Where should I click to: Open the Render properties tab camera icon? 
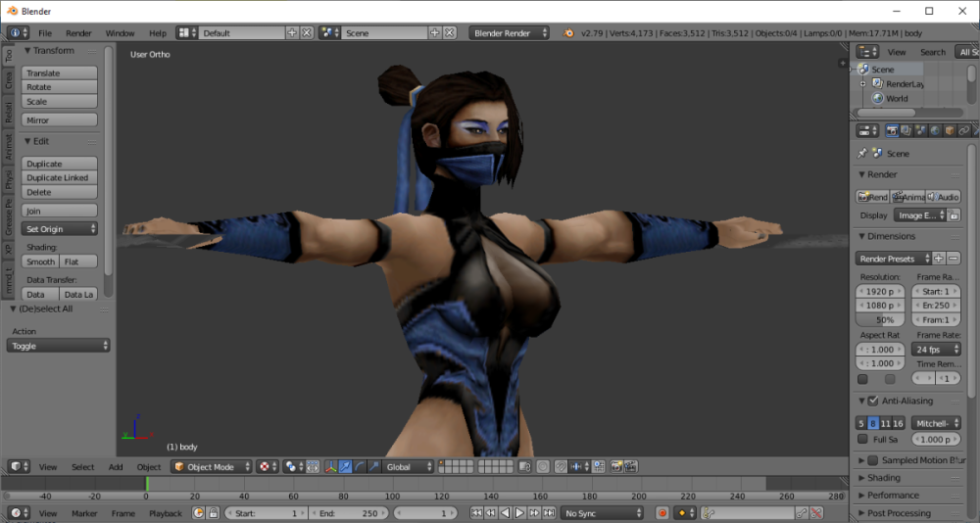(x=893, y=130)
